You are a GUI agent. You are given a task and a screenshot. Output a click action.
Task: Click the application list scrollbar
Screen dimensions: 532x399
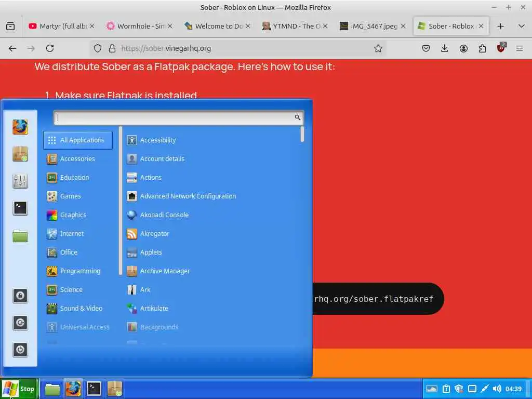coord(302,135)
